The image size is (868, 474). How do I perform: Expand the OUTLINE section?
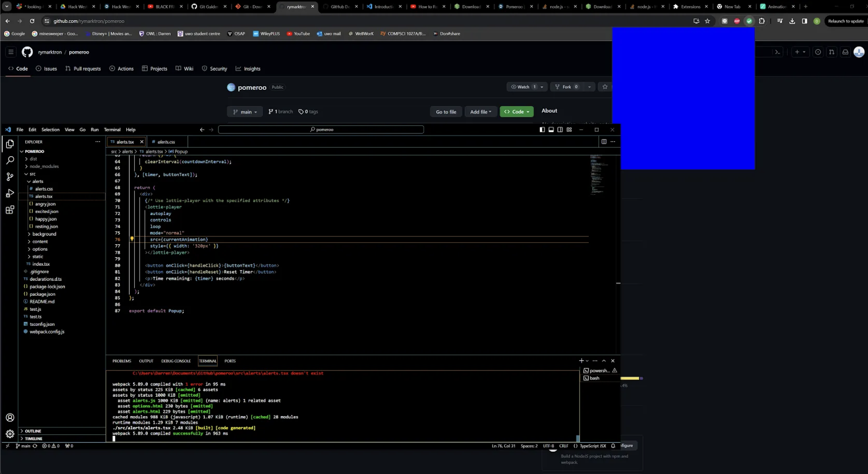point(33,431)
